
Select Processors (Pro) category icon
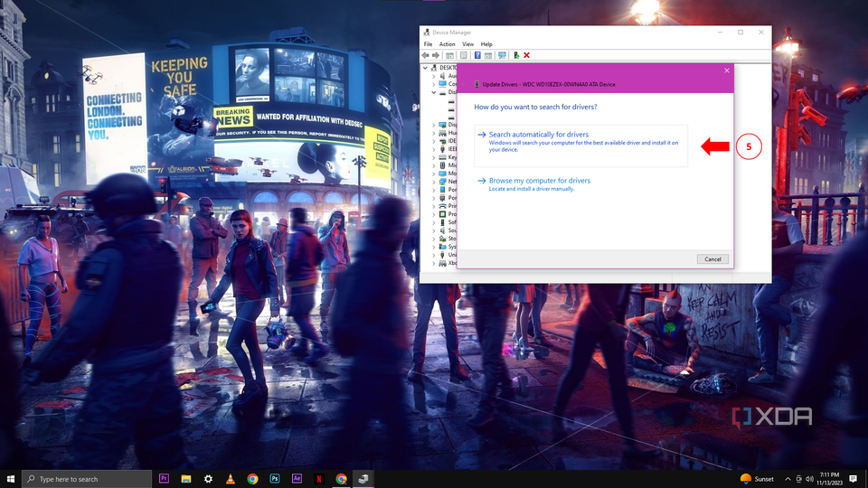point(443,214)
